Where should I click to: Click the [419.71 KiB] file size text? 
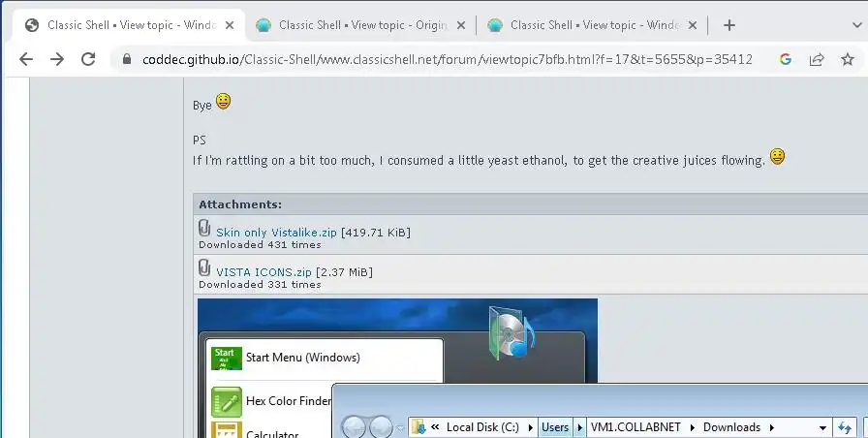point(376,233)
